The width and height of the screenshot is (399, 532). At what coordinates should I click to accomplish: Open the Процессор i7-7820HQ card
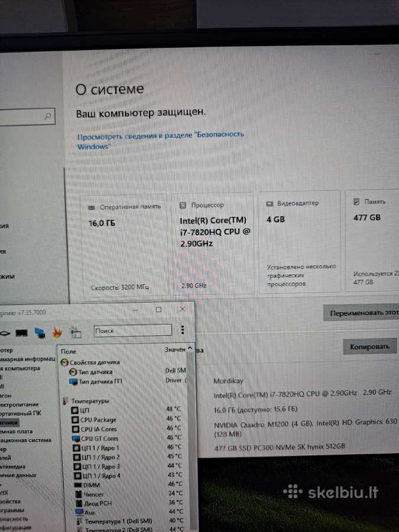click(x=213, y=244)
